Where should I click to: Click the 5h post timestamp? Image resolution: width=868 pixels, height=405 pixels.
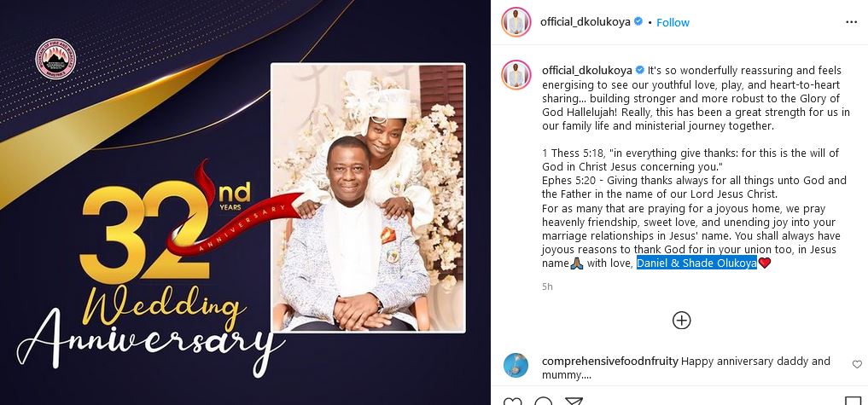(x=547, y=286)
